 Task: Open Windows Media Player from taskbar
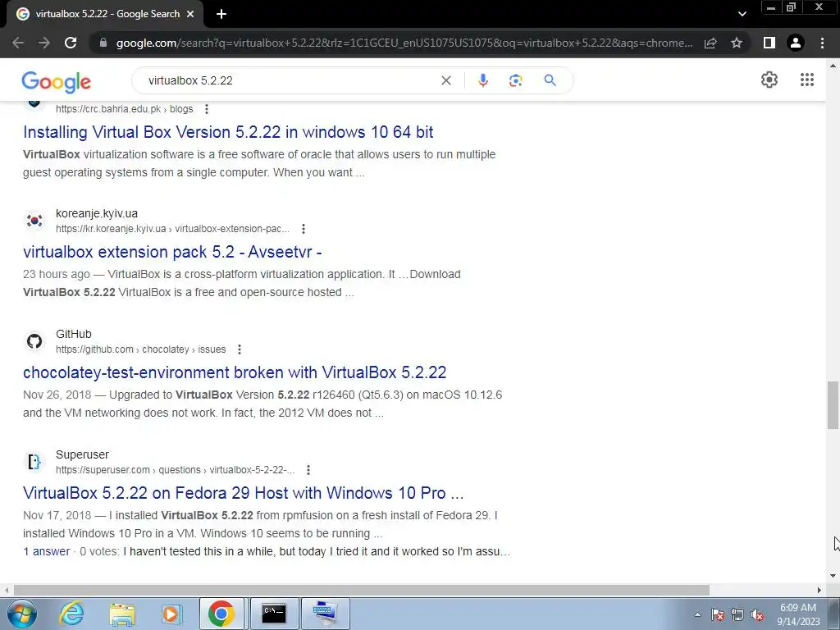[171, 614]
